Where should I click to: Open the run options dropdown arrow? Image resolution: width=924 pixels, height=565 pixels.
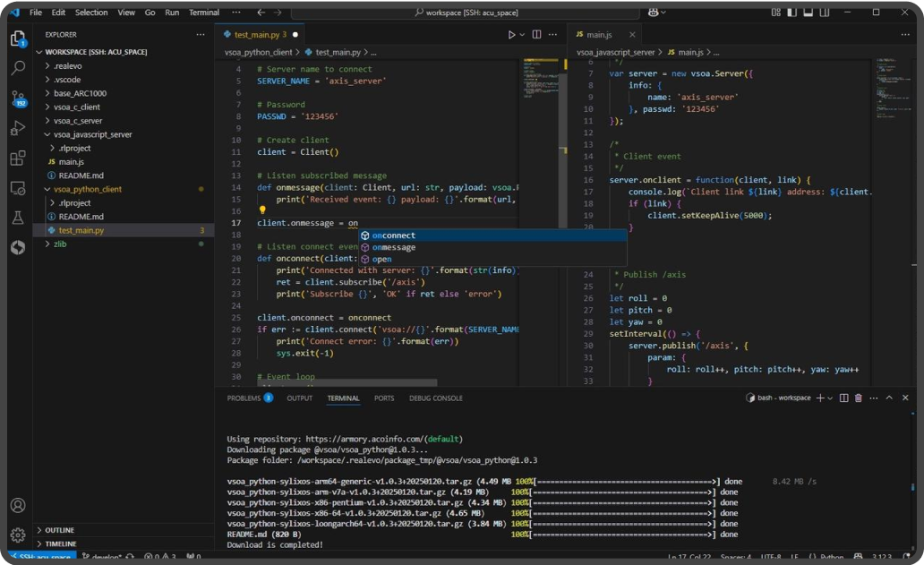tap(522, 35)
